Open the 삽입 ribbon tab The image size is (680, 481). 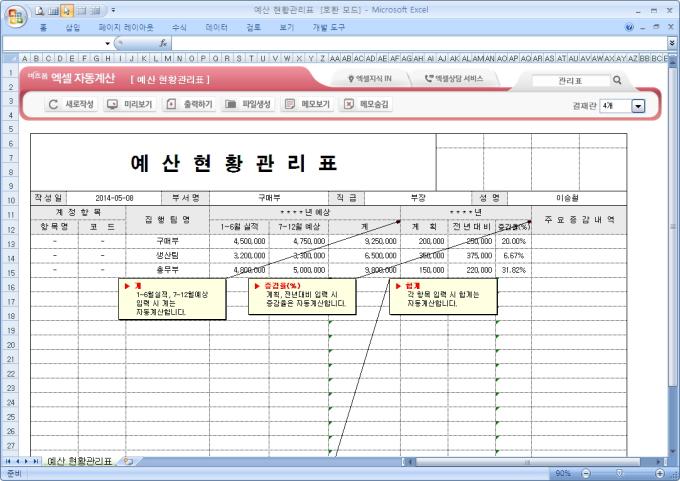(73, 28)
